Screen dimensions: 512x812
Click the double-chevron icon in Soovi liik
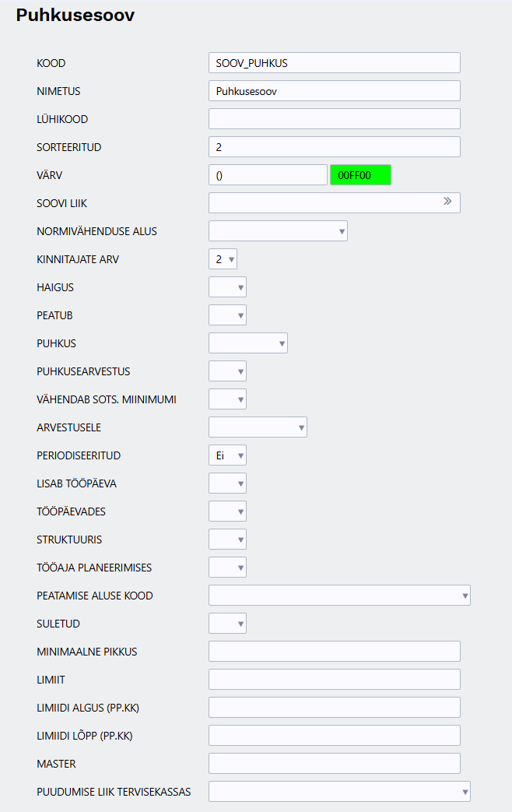coord(447,202)
